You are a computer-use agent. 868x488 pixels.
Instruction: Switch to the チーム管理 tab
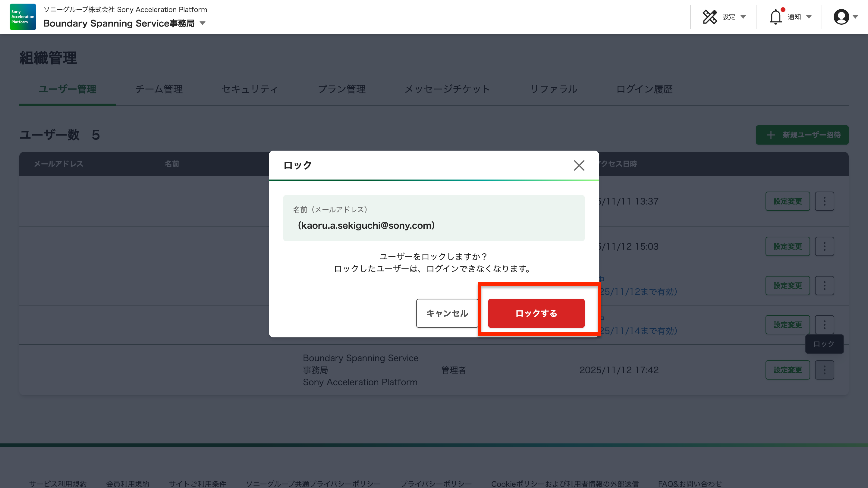pos(159,89)
